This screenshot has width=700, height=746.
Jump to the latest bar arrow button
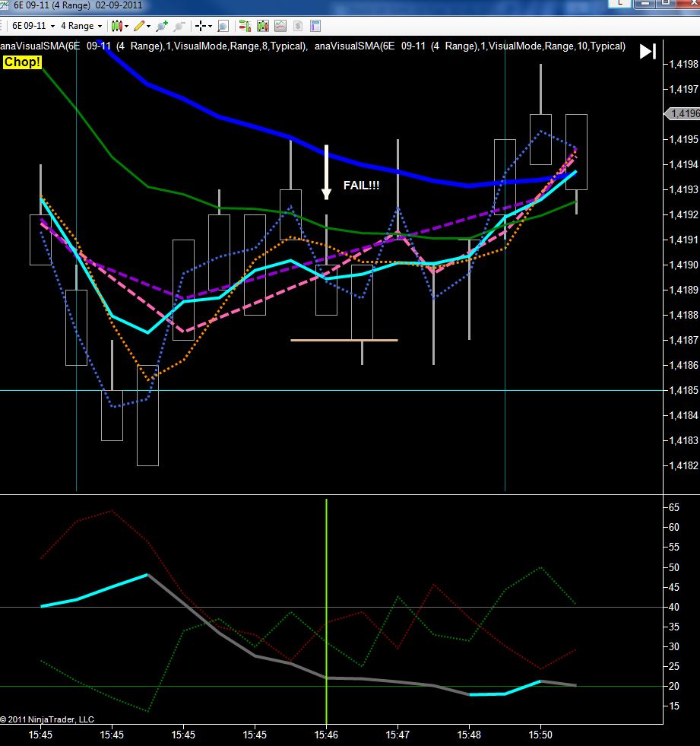pyautogui.click(x=648, y=52)
